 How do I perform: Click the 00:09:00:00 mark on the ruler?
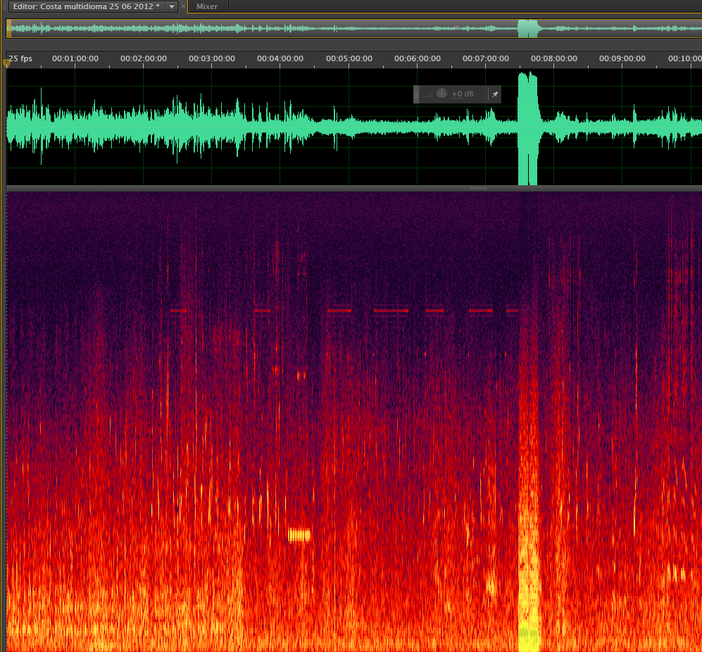click(621, 59)
